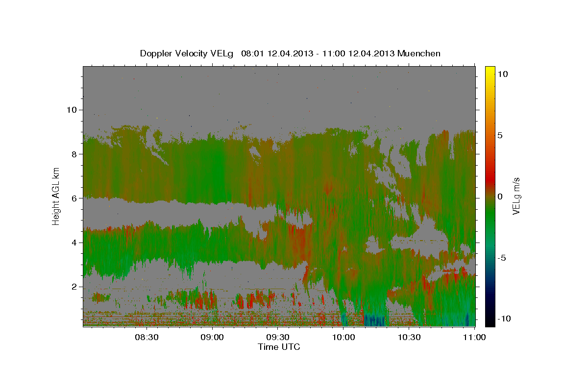This screenshot has width=588, height=392.
Task: Click the "Height AGL km" axis label
Action: tap(56, 196)
